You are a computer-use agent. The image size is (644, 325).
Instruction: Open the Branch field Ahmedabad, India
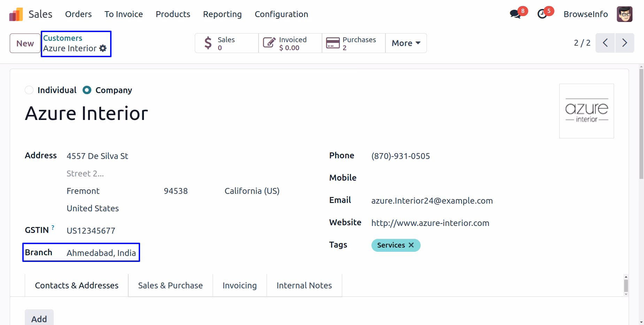pos(101,253)
